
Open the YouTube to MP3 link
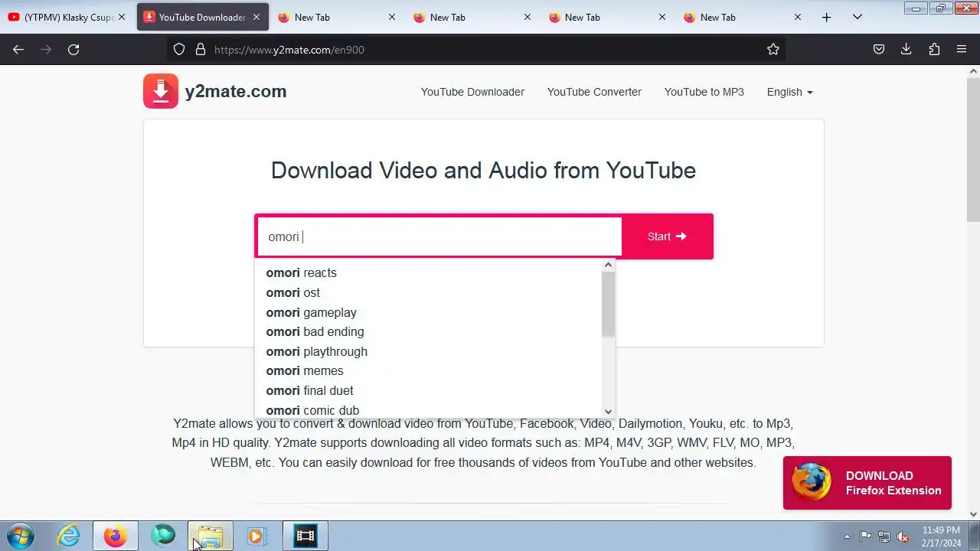704,92
